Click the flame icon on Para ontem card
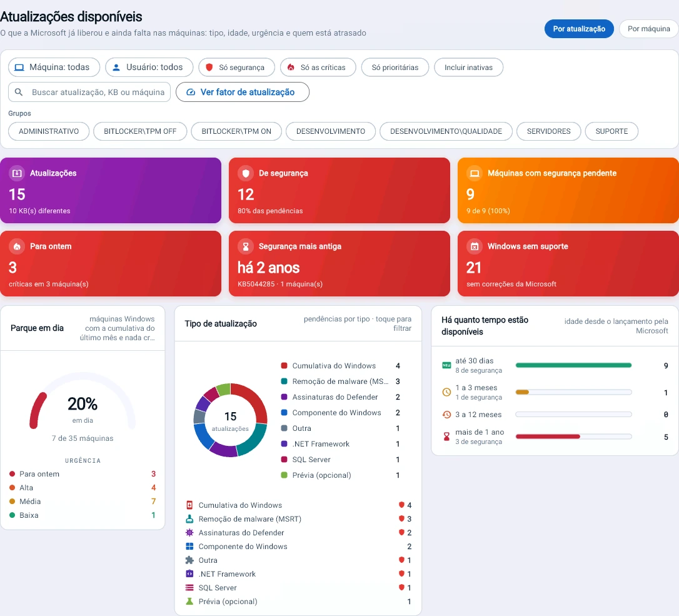 [x=17, y=246]
